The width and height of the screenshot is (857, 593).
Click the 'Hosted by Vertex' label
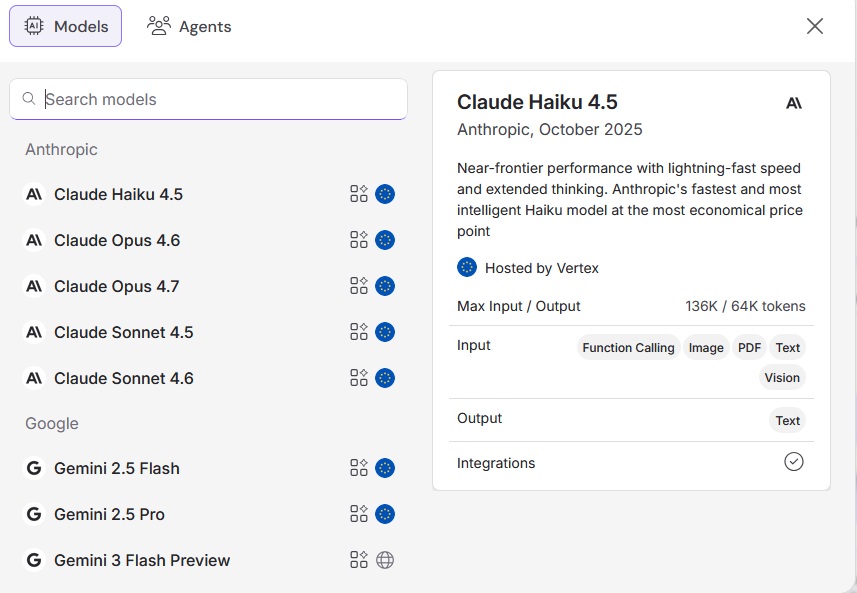click(542, 268)
